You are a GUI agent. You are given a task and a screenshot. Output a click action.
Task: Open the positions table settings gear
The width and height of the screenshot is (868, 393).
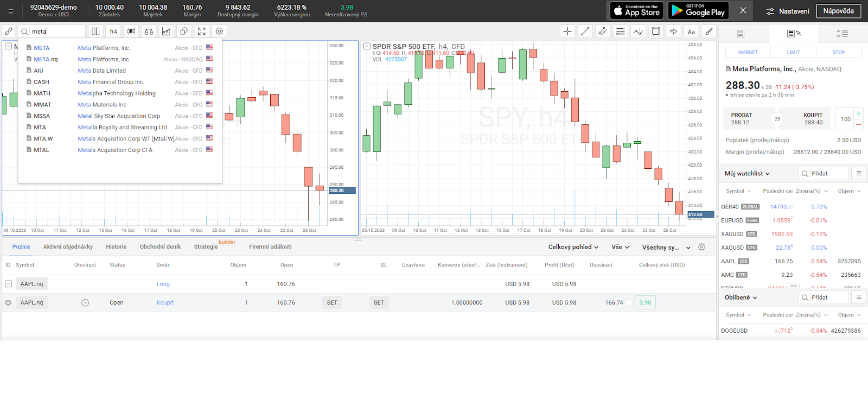click(701, 247)
